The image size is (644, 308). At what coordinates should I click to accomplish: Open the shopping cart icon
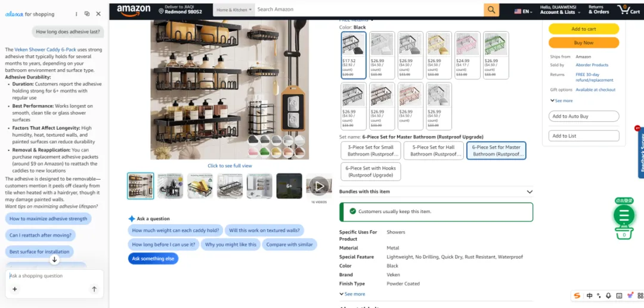click(x=628, y=10)
